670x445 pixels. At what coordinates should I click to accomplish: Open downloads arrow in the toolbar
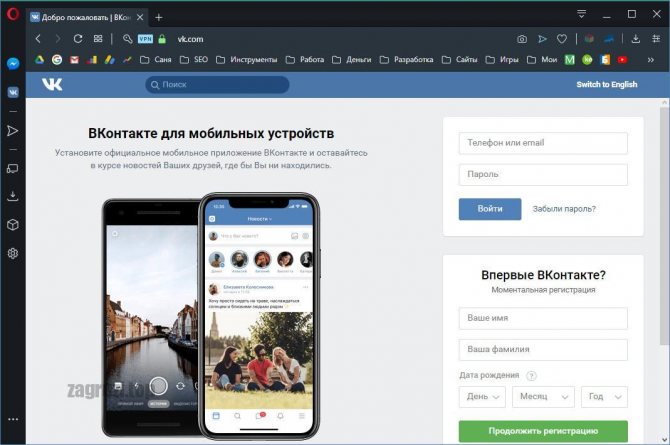point(636,39)
